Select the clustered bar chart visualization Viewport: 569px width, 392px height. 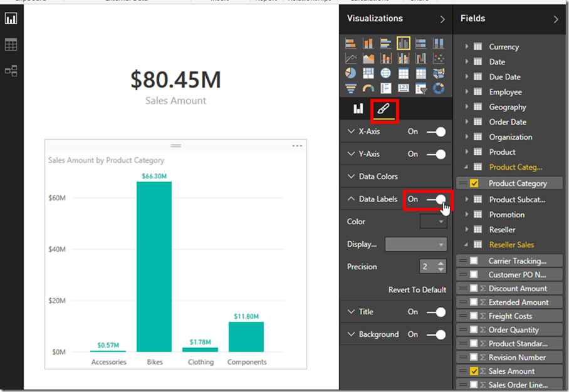click(386, 43)
